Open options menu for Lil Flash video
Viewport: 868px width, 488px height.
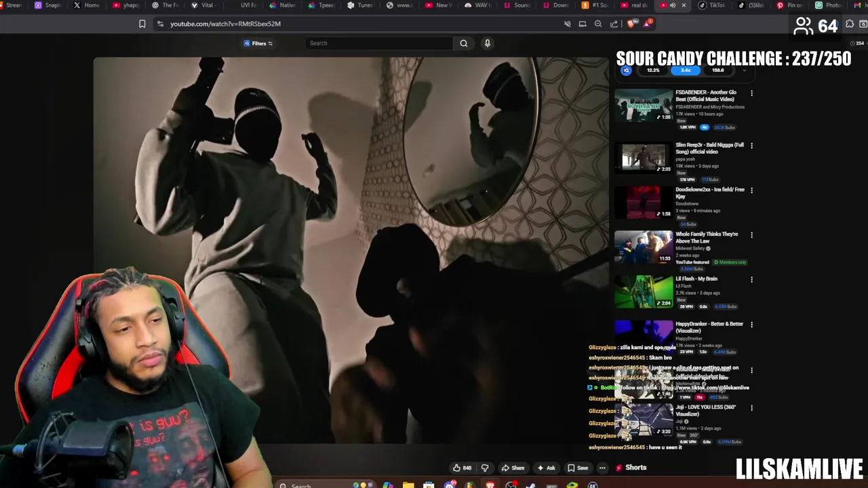pyautogui.click(x=751, y=279)
